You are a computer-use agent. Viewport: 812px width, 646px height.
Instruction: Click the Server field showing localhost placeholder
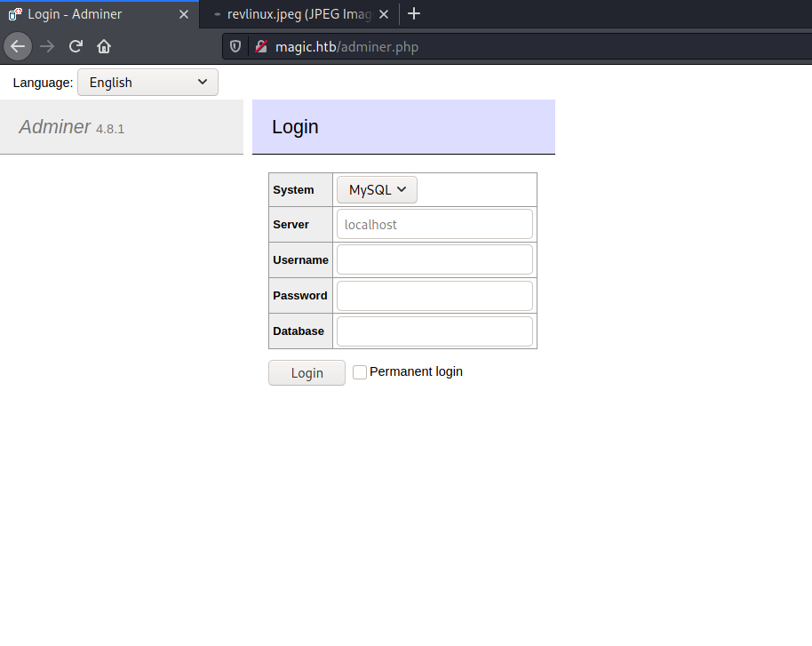pos(434,224)
